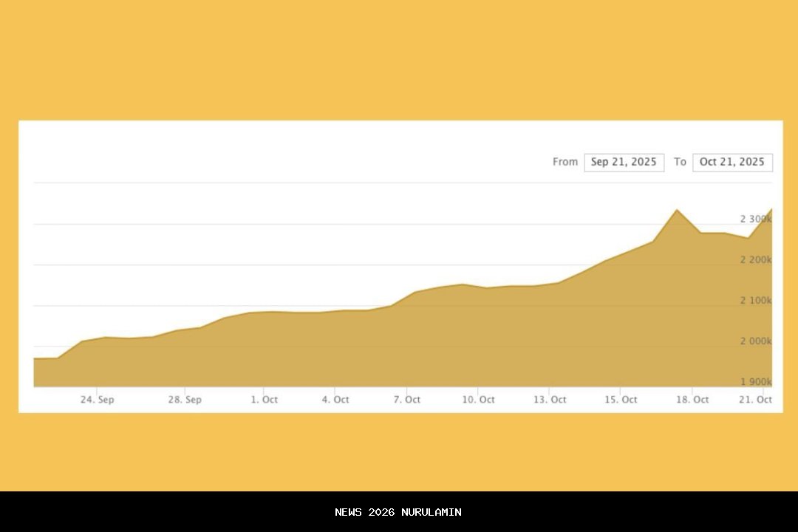Click the 24. Sep x-axis label
Viewport: 798px width, 532px height.
click(97, 400)
